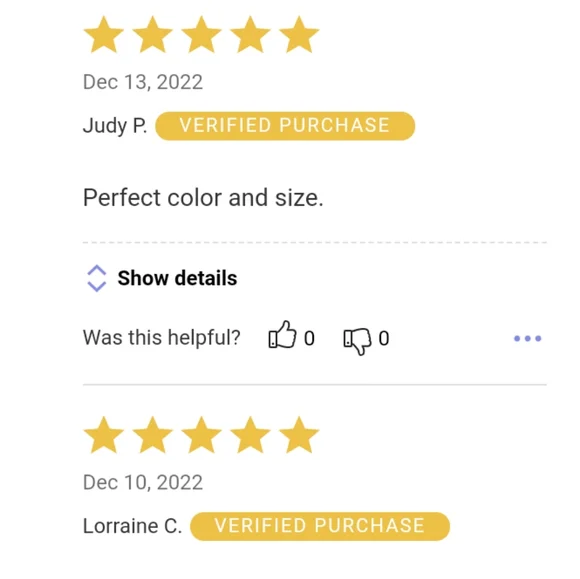Select reviewer name Judy P.
The width and height of the screenshot is (580, 579).
pyautogui.click(x=115, y=126)
